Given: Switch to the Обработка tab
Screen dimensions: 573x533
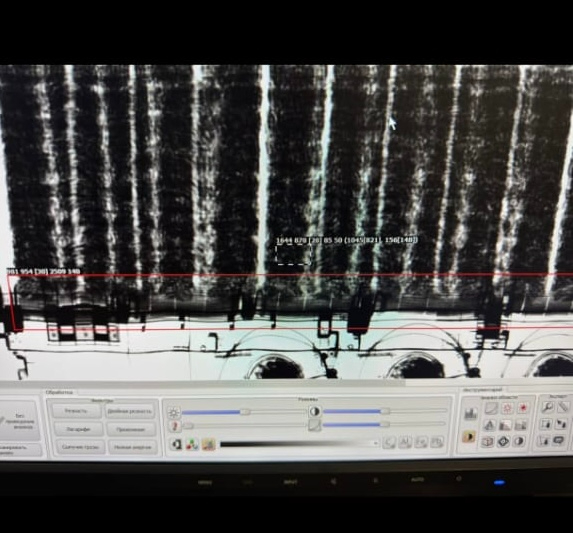Looking at the screenshot, I should pos(59,392).
